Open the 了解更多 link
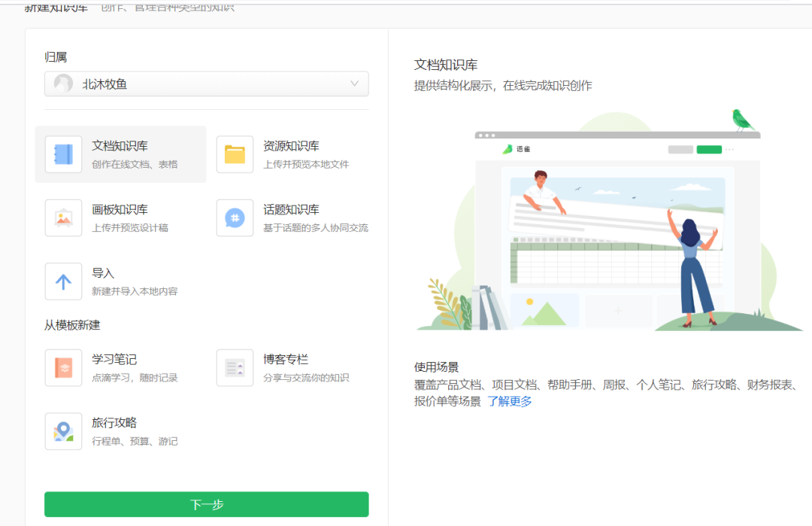This screenshot has width=812, height=526. click(509, 401)
